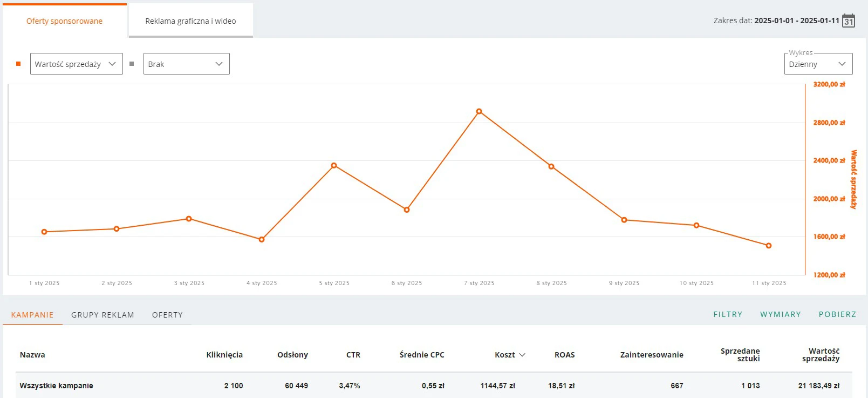Select the Kampanie tab
Image resolution: width=868 pixels, height=398 pixels.
click(x=32, y=315)
